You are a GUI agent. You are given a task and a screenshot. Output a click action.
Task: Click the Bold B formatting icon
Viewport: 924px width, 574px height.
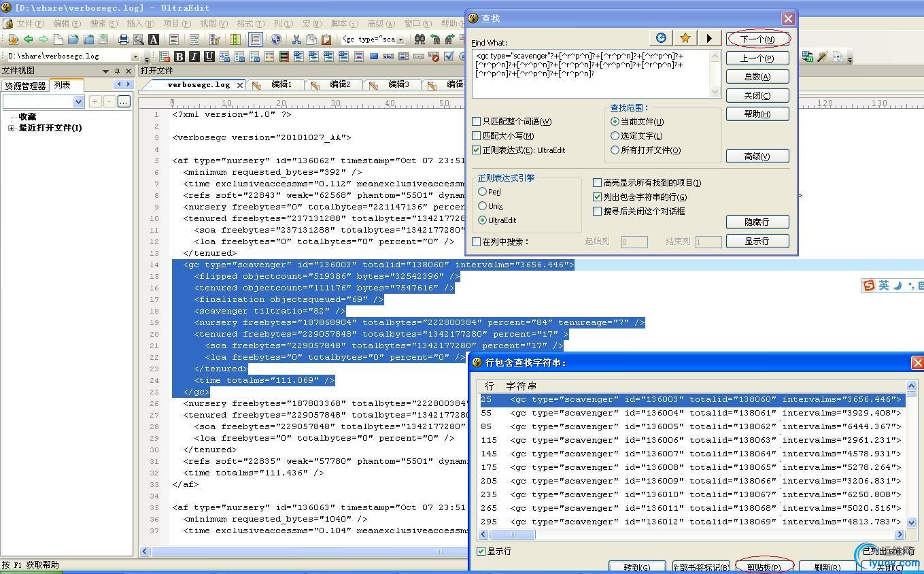(179, 56)
